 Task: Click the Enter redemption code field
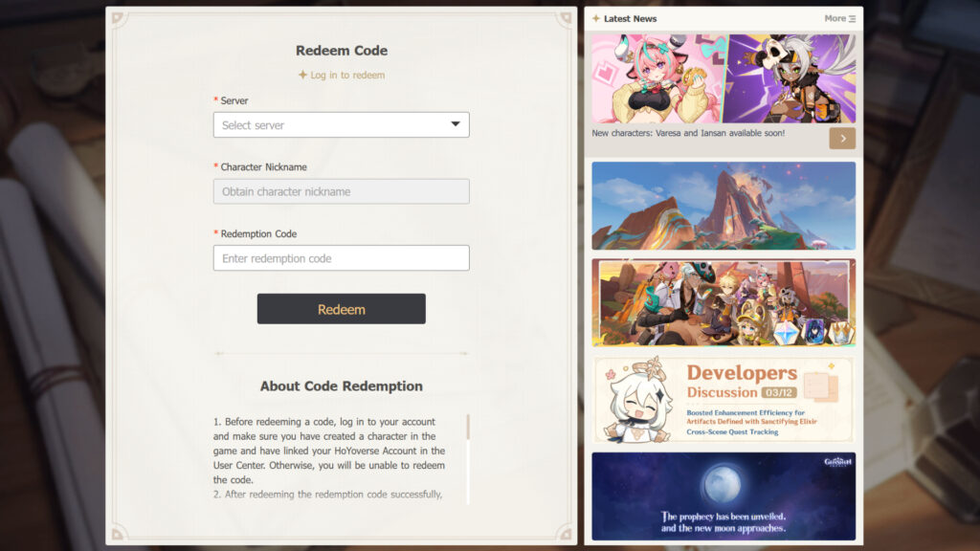[x=341, y=257]
